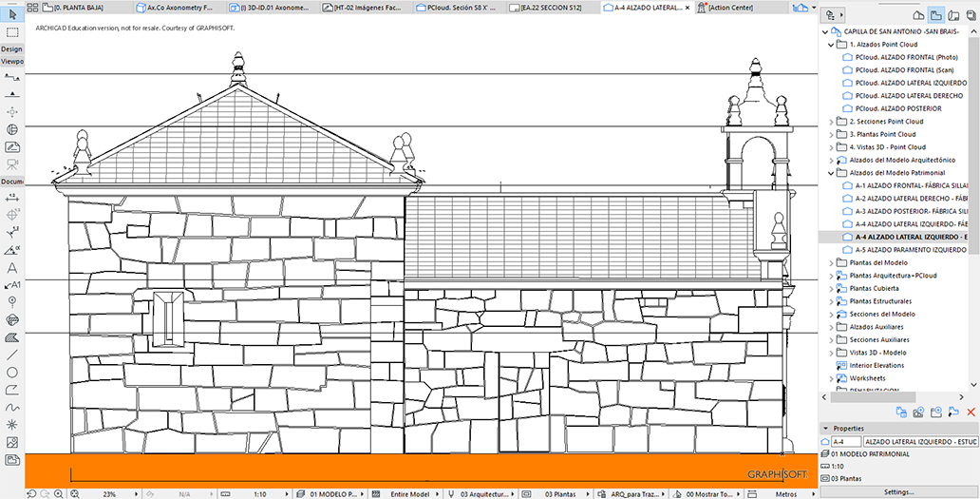
Task: Open the '[Action Center]' tab
Action: [x=730, y=7]
